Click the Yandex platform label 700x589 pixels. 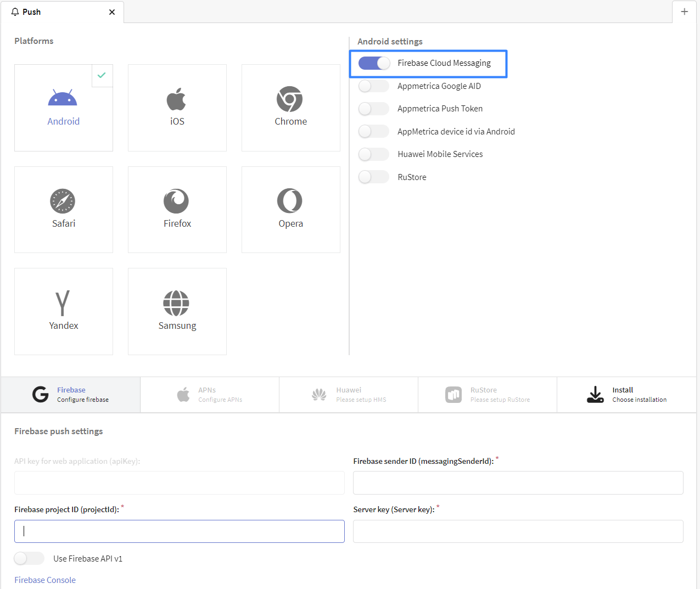tap(64, 326)
